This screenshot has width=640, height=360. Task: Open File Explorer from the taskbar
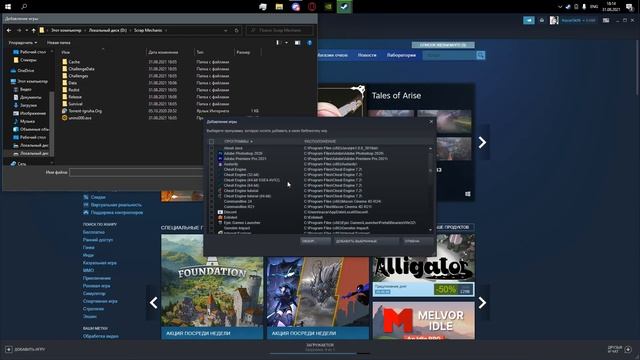(x=279, y=7)
